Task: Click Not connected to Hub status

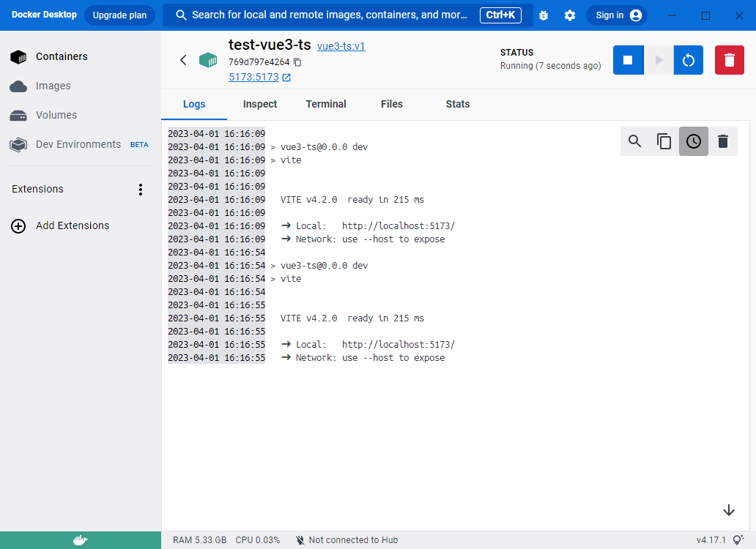Action: click(347, 540)
